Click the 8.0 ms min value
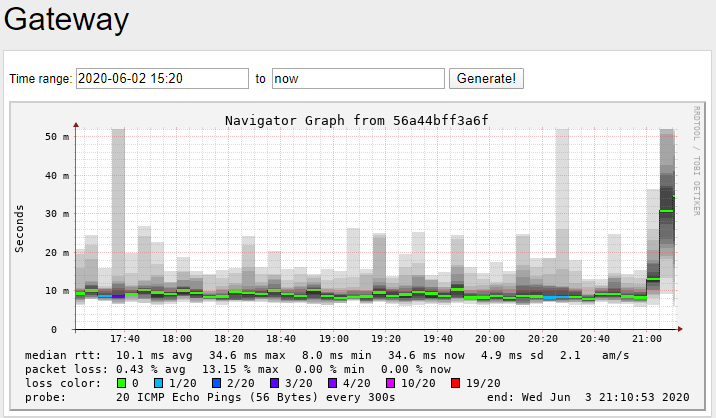The width and height of the screenshot is (716, 418). [337, 355]
